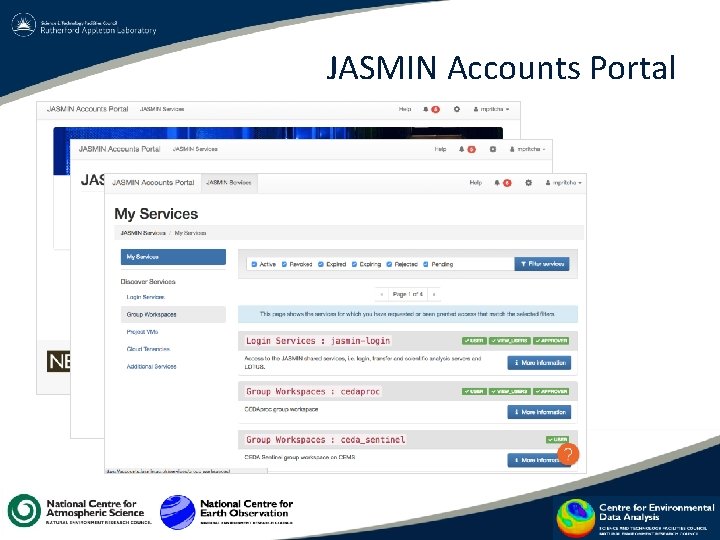Open user account dropdown in middle window

tap(528, 149)
